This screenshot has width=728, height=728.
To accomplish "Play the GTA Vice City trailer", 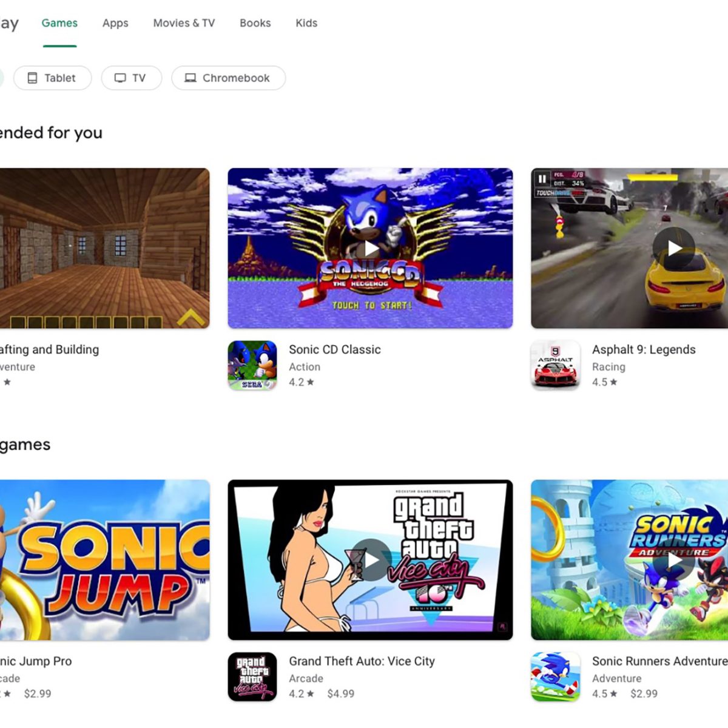I will (371, 560).
